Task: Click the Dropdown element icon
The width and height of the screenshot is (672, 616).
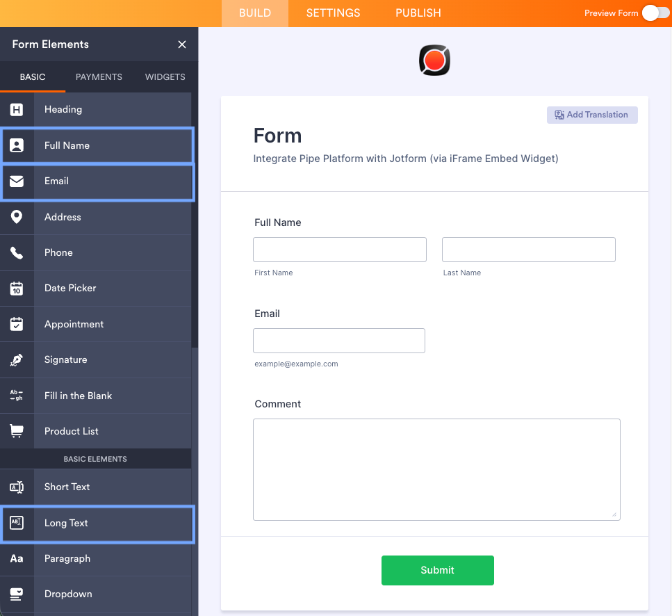Action: coord(16,594)
